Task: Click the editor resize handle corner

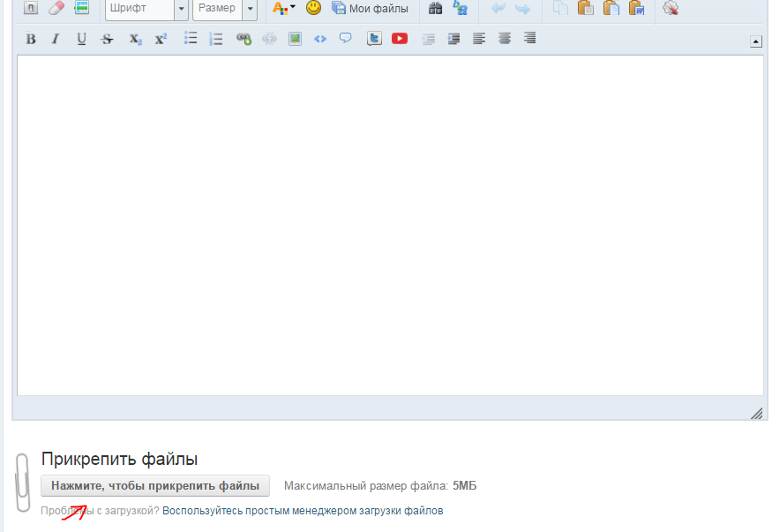Action: pyautogui.click(x=757, y=414)
